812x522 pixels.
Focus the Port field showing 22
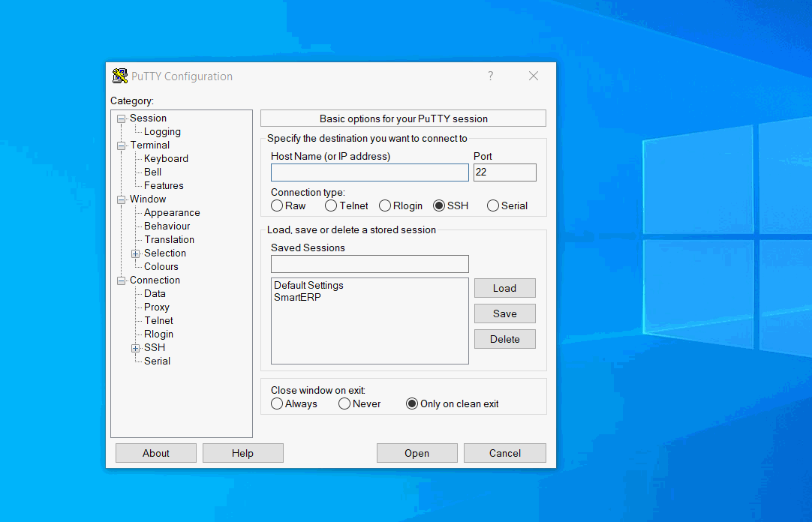(505, 172)
